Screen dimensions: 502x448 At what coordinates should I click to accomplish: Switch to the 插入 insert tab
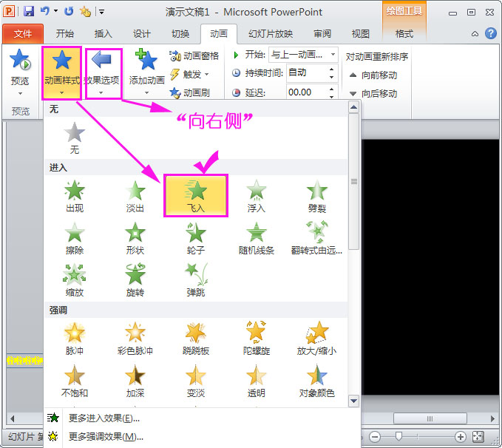103,33
